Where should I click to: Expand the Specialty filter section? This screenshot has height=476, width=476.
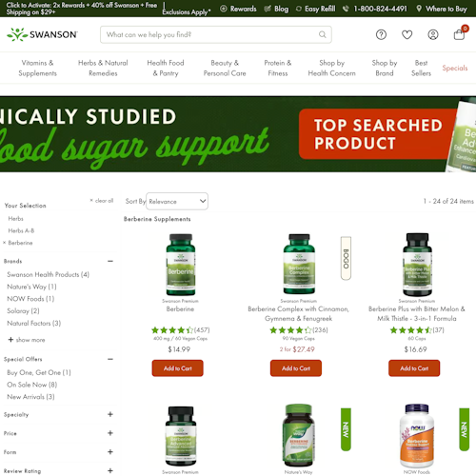coord(110,414)
